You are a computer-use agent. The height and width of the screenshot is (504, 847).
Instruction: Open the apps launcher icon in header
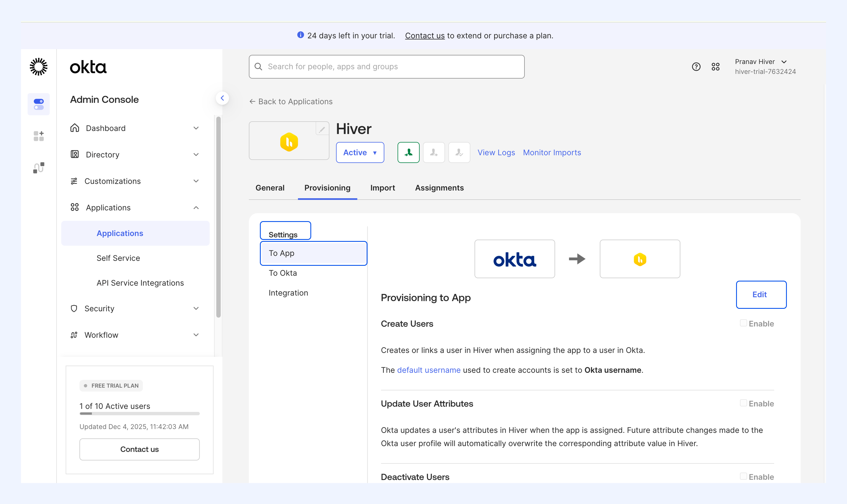pos(715,66)
